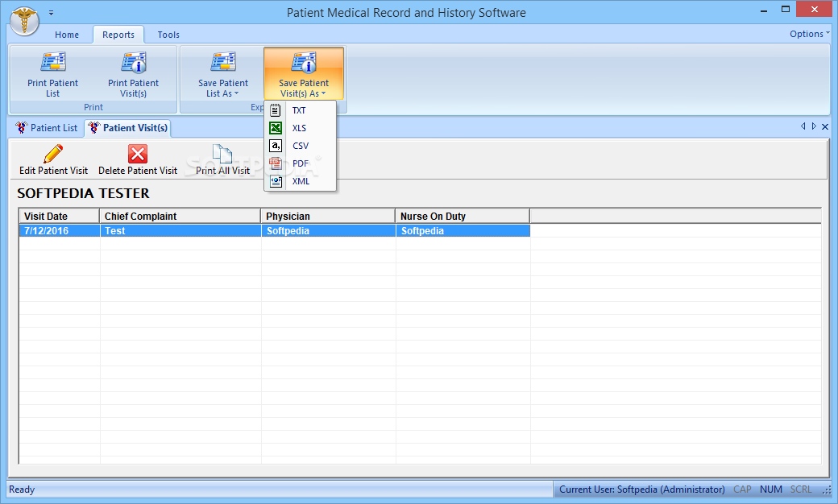Sort by Physician column header
Screen dimensions: 838x504
[328, 217]
